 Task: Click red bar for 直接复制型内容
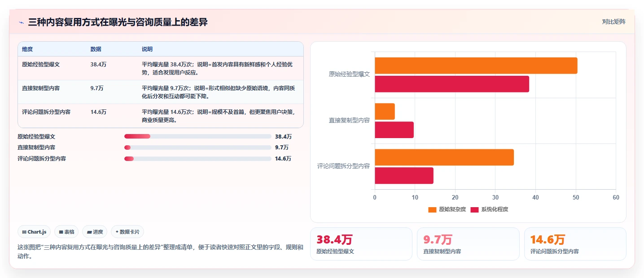coord(394,130)
